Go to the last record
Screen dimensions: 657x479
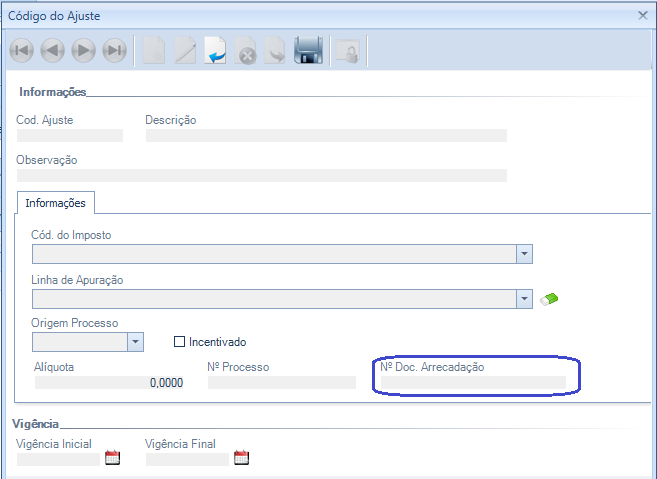click(x=114, y=51)
